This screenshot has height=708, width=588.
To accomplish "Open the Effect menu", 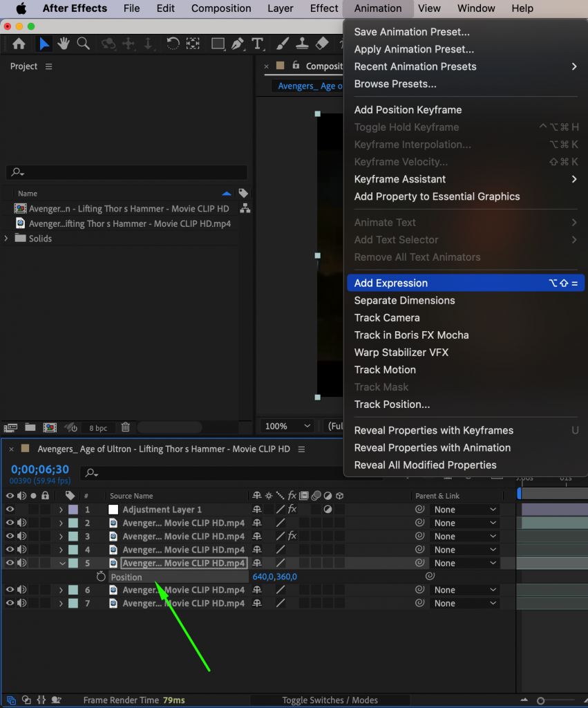I will click(x=323, y=8).
